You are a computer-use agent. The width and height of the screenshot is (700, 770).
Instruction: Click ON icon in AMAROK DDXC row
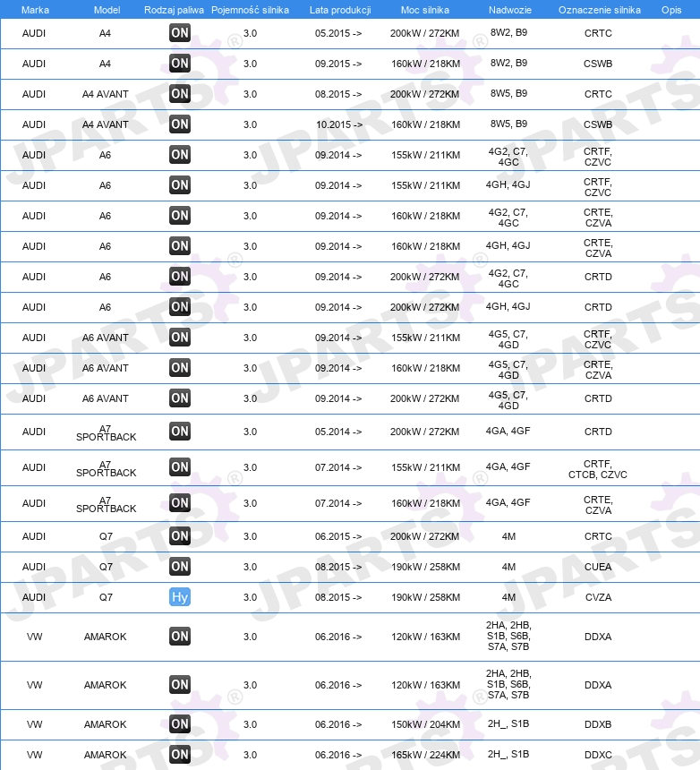(180, 755)
